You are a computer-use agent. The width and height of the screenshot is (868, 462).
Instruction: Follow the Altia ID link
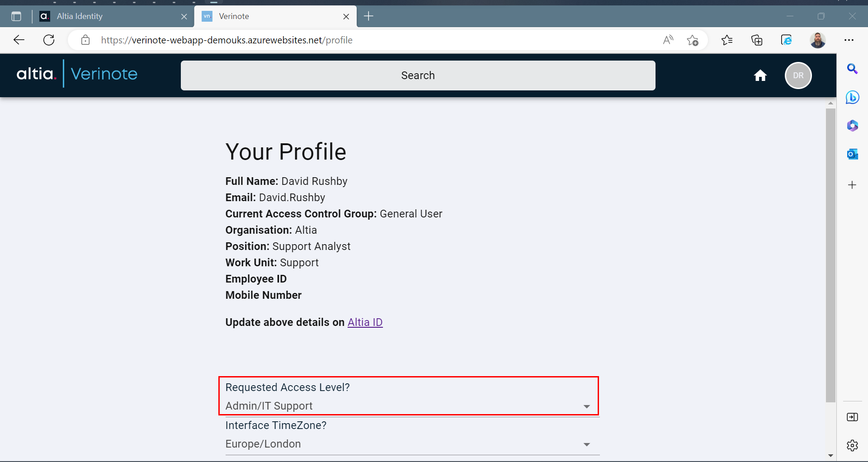pyautogui.click(x=365, y=322)
